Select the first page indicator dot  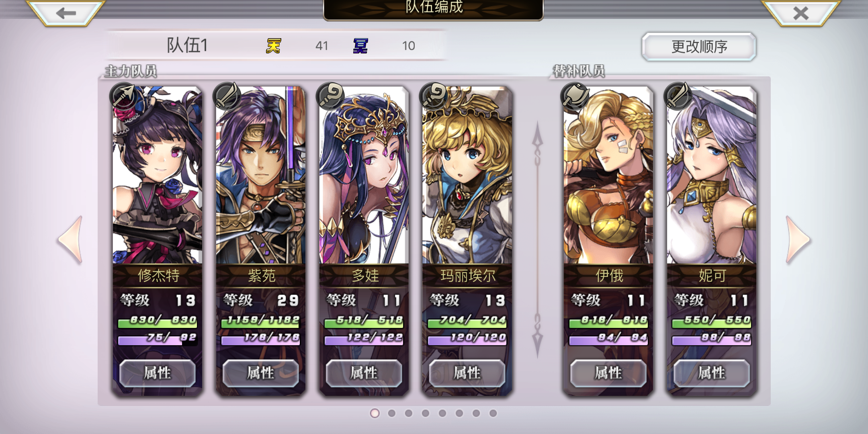(375, 413)
